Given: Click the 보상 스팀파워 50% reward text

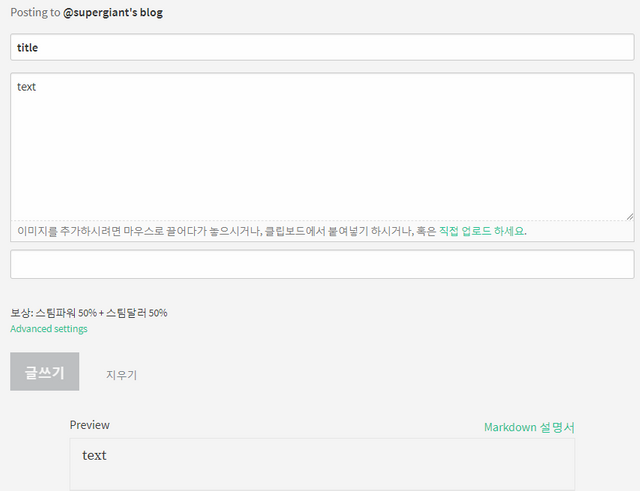Looking at the screenshot, I should point(89,313).
